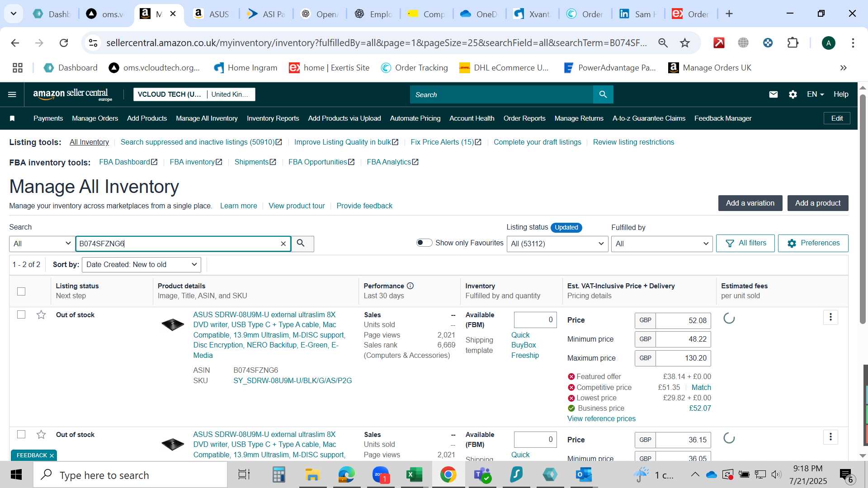Click the bookmark flag icon in nav bar
This screenshot has width=868, height=488.
12,118
